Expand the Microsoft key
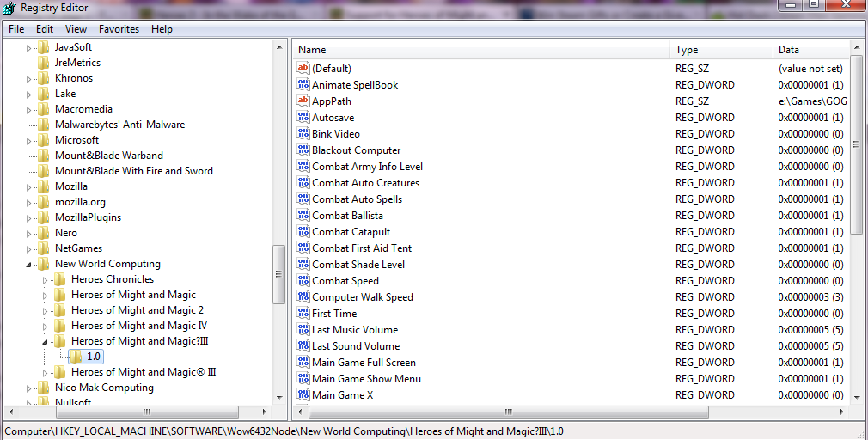868x440 pixels. [x=28, y=141]
